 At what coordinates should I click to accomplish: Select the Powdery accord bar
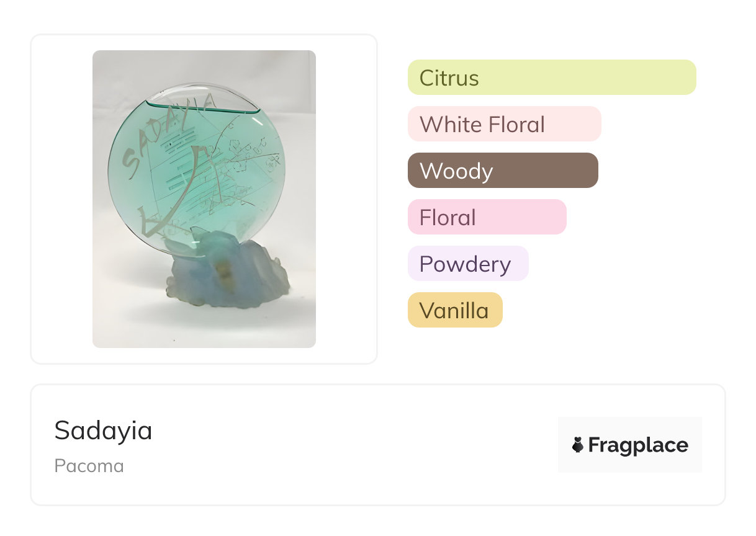[467, 264]
